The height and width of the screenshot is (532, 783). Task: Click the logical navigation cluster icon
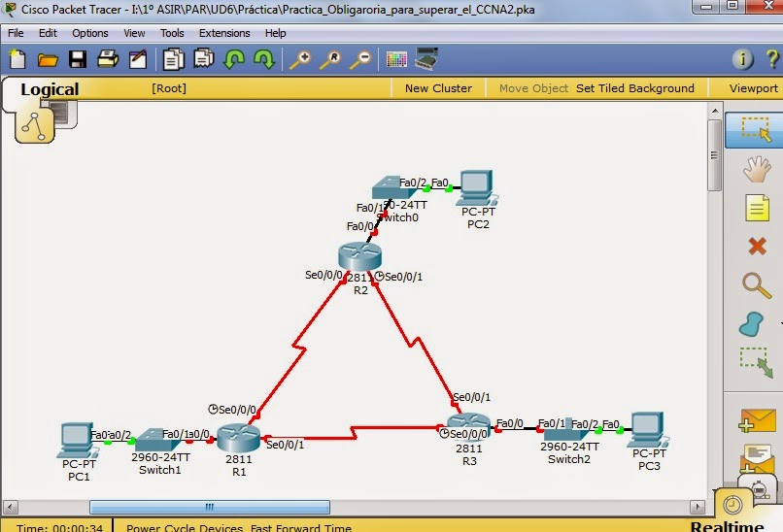[x=34, y=125]
